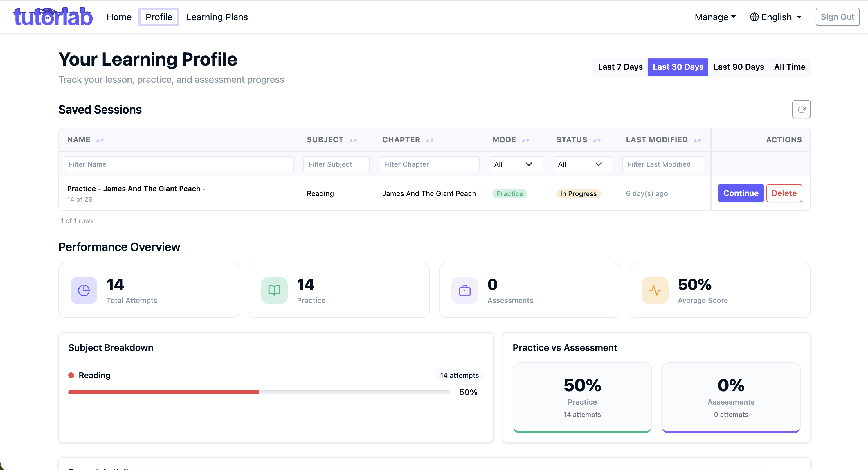Open the English language selector

(776, 17)
